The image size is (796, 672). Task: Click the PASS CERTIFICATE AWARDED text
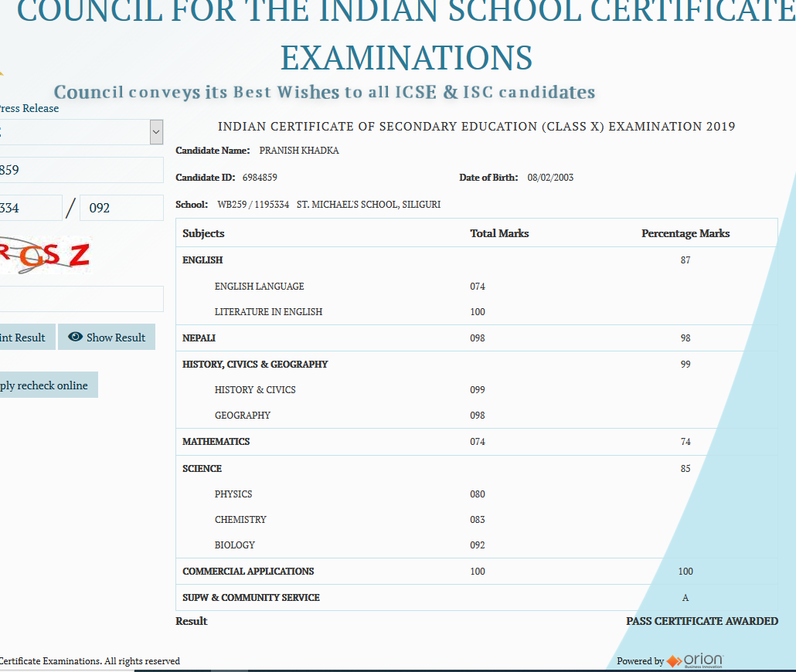(702, 621)
